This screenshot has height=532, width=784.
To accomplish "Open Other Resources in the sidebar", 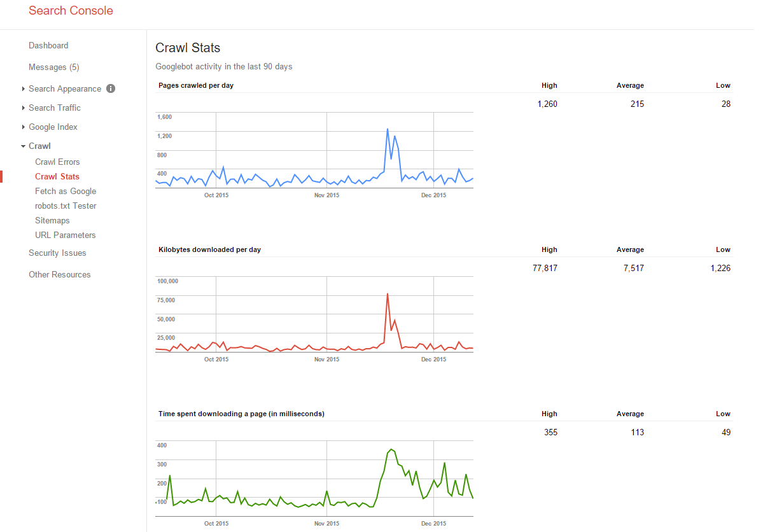I will pyautogui.click(x=60, y=275).
